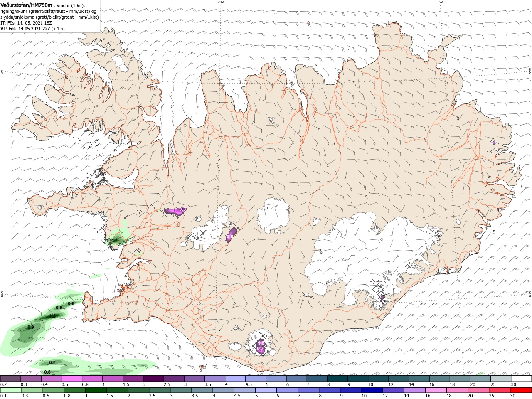This screenshot has height=399, width=532.
Task: Select the bright red rain swatch above 30
Action: tap(521, 390)
